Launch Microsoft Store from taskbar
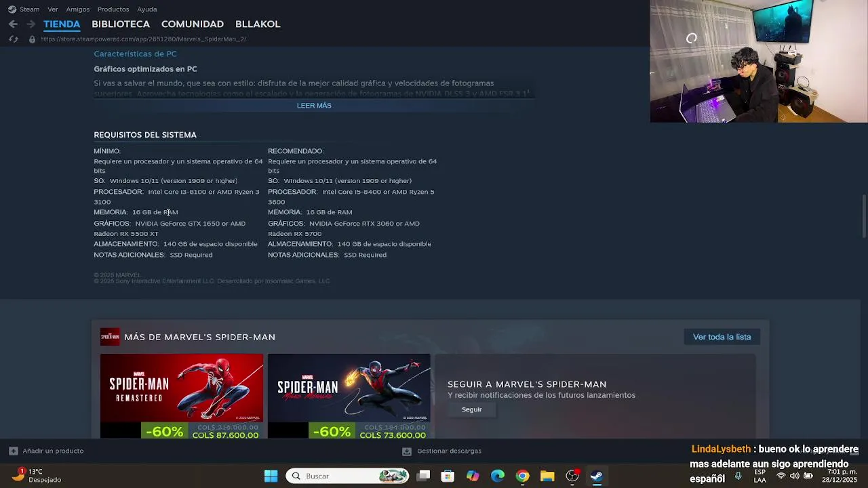 coord(448,476)
